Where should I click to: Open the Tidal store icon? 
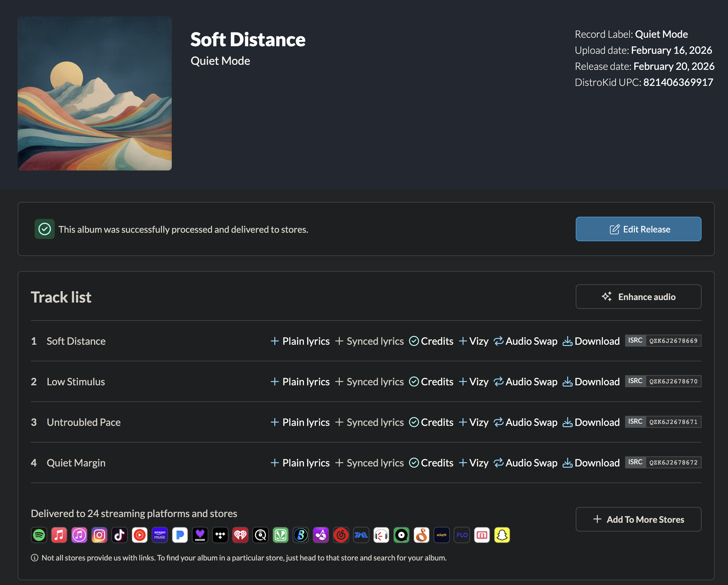(x=220, y=535)
